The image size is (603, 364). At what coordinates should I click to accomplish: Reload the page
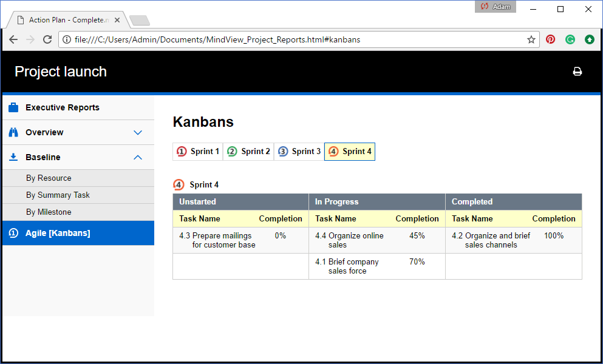point(47,39)
